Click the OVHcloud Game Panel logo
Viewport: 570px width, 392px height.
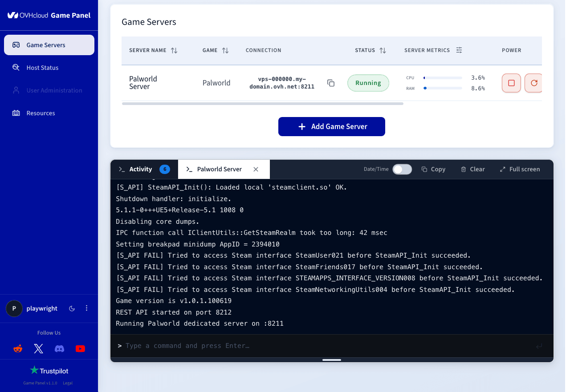coord(49,15)
